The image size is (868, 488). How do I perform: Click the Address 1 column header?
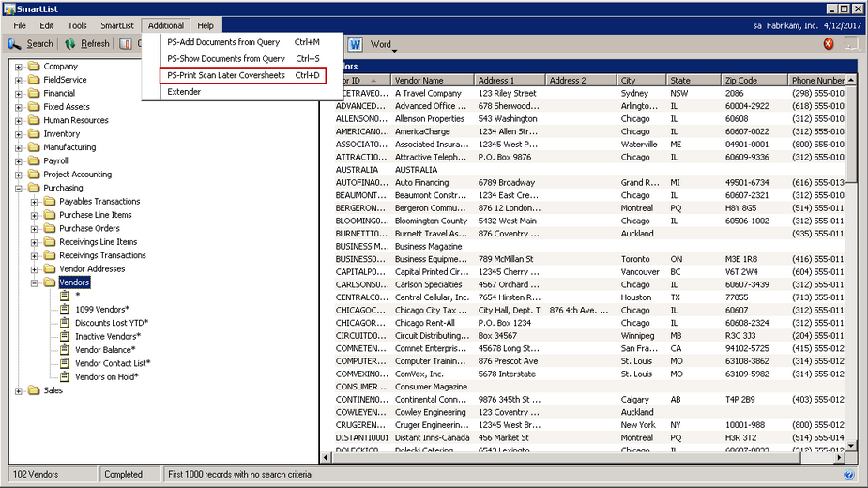click(x=510, y=81)
